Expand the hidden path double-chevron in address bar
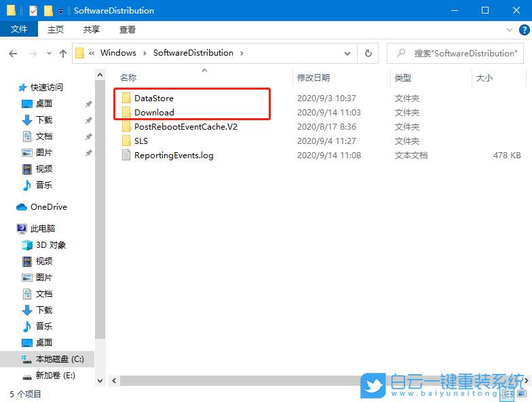532x402 pixels. pyautogui.click(x=92, y=53)
